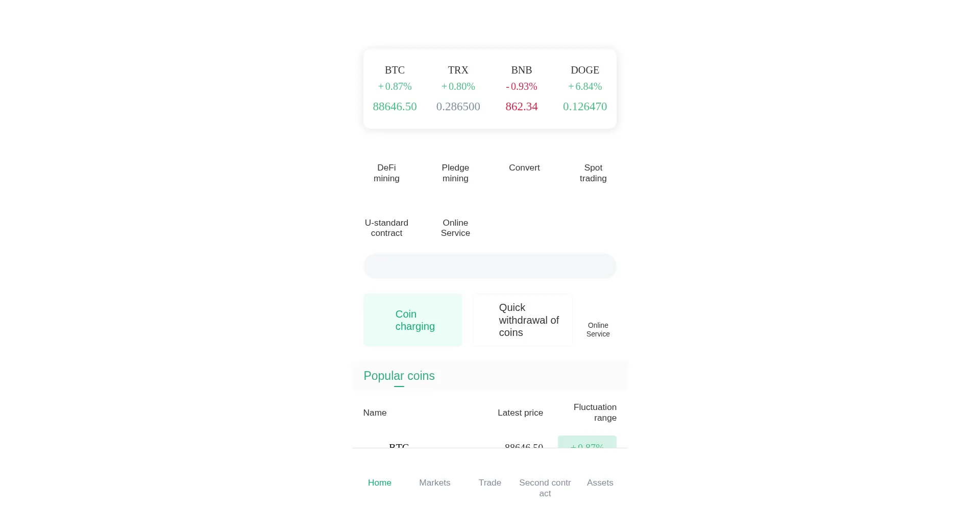Screen dimensions: 980x507
Task: Open the Spot trading feature
Action: 593,173
